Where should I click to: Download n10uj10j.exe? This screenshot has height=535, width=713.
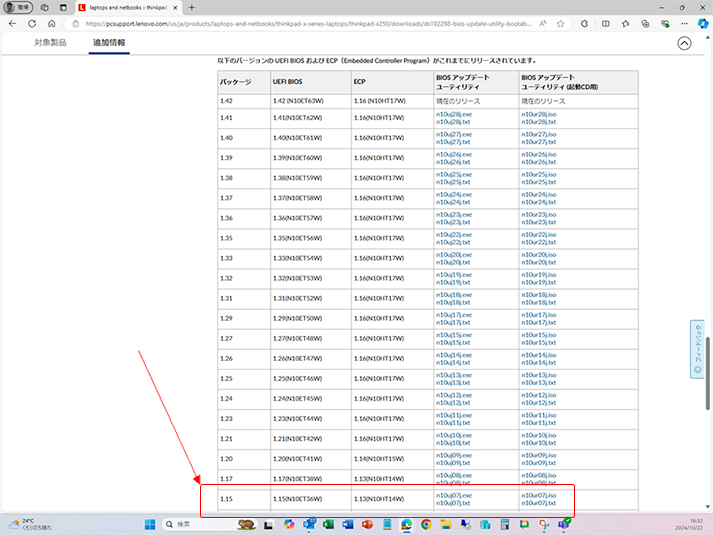tap(454, 435)
